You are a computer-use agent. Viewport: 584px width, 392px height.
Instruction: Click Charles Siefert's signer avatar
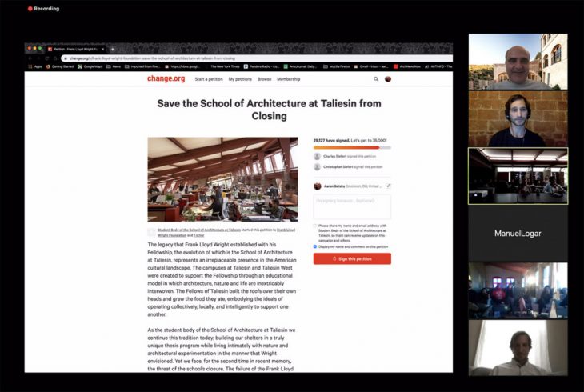(317, 157)
